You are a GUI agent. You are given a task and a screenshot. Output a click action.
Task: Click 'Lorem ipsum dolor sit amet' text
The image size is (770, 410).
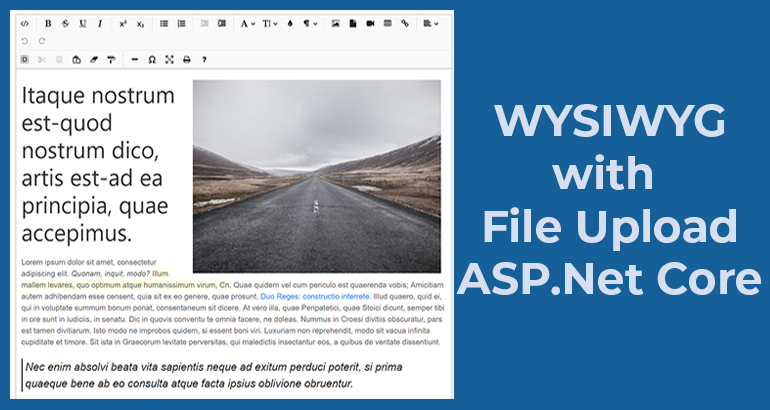(x=68, y=262)
